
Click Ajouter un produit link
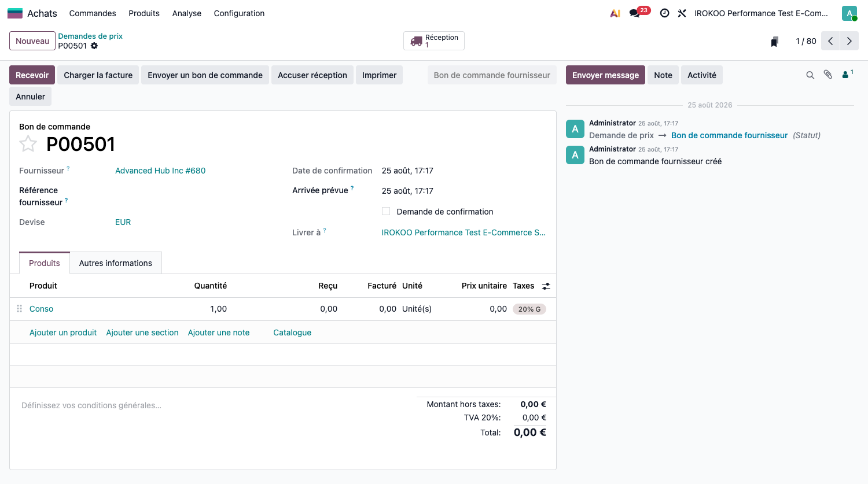point(63,332)
